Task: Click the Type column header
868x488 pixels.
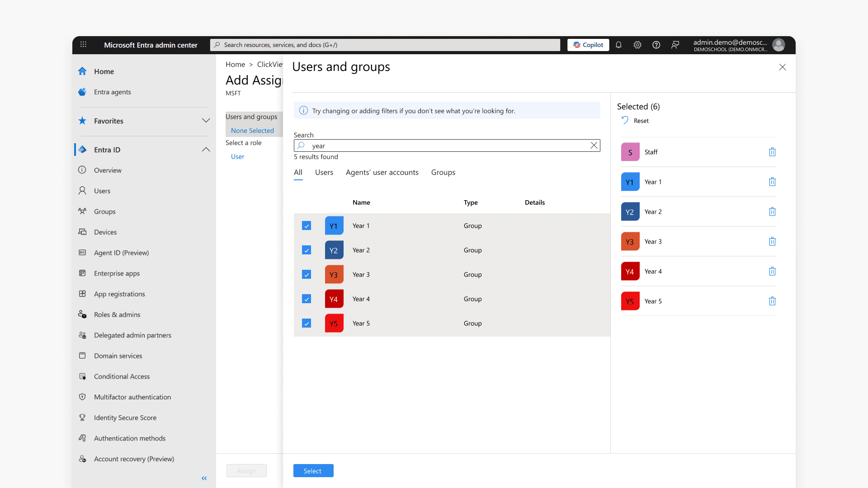Action: 471,202
